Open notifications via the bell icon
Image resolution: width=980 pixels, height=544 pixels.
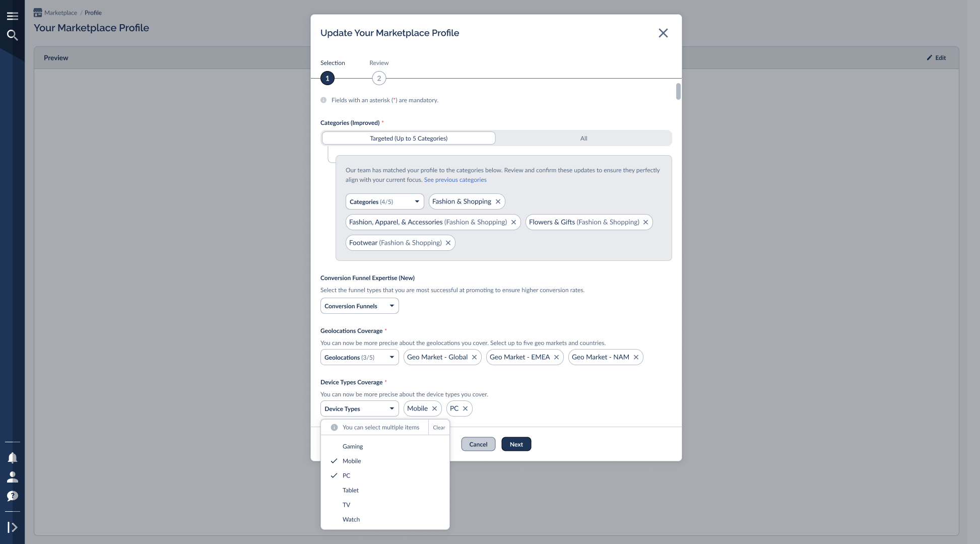tap(13, 457)
